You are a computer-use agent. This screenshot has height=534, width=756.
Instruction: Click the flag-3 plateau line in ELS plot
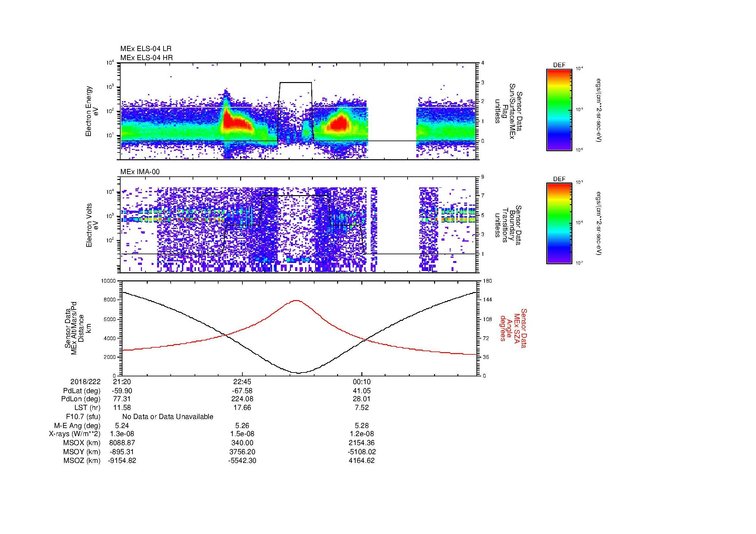point(295,83)
